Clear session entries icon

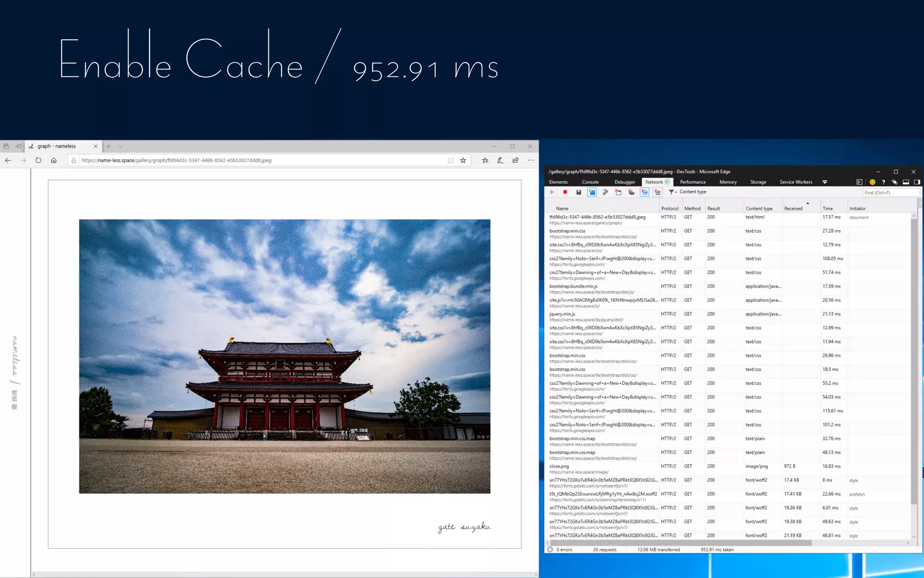[658, 192]
